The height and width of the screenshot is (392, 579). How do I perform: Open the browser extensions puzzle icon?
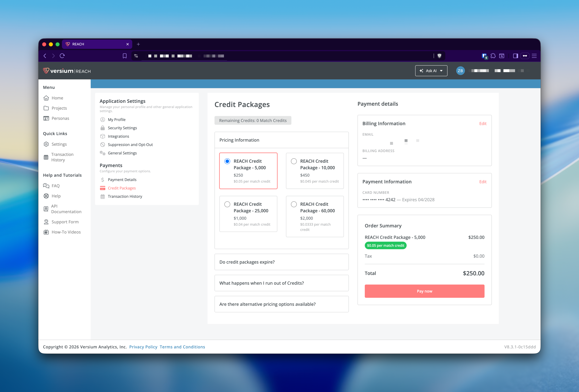point(493,56)
